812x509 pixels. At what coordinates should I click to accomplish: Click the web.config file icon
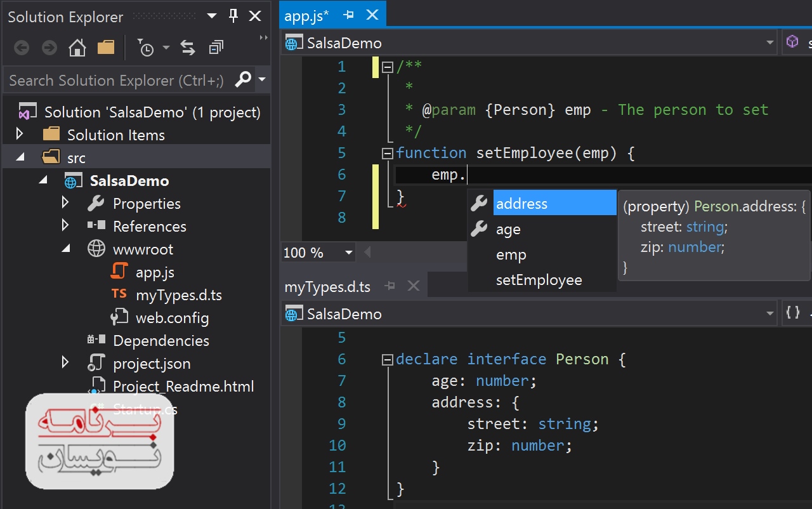[119, 317]
